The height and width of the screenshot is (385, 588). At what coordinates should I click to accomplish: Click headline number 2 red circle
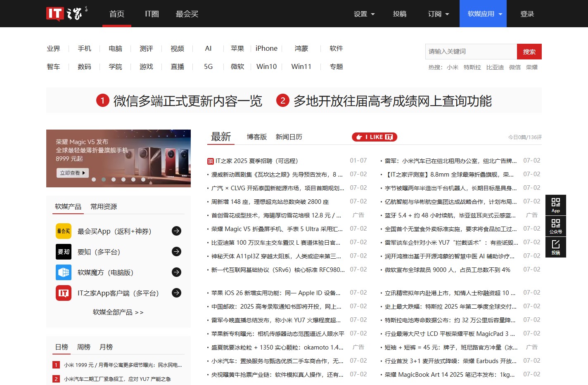coord(282,101)
